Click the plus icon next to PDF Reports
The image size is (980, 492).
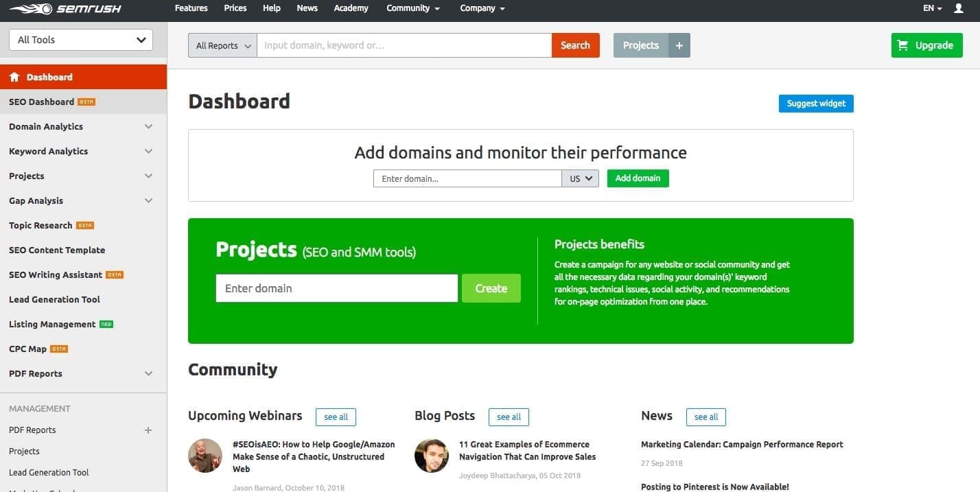point(148,430)
